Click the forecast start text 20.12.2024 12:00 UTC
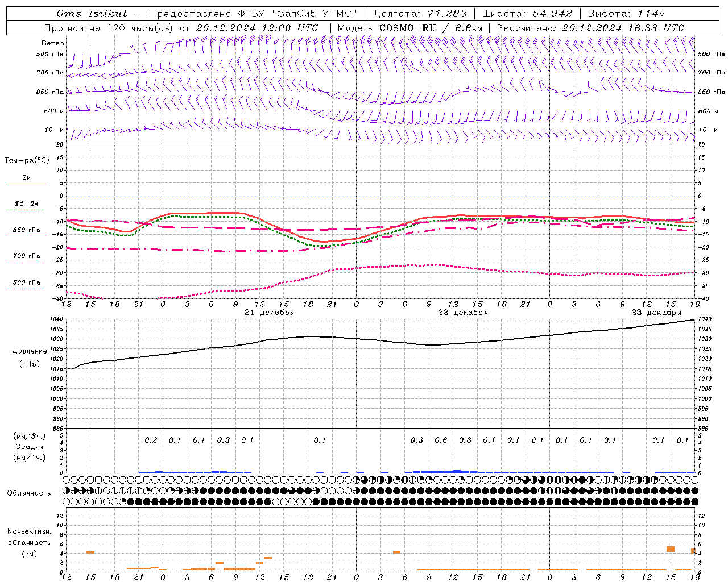Screen dimensions: 728x582 pyautogui.click(x=257, y=28)
